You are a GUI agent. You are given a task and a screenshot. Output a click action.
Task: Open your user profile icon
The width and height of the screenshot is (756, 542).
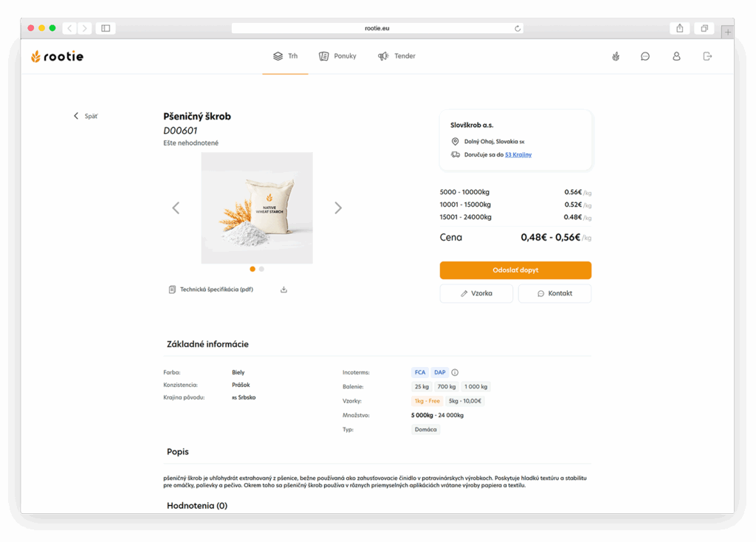(x=676, y=55)
